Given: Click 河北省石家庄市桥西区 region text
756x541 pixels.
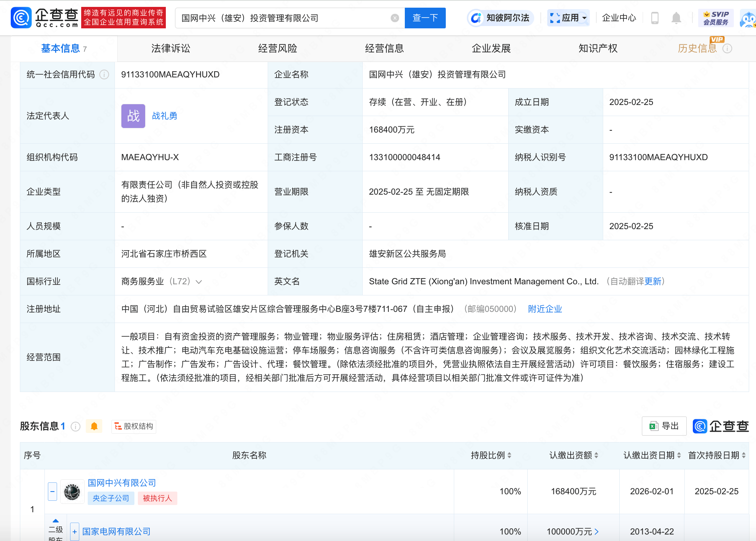Looking at the screenshot, I should [x=164, y=254].
